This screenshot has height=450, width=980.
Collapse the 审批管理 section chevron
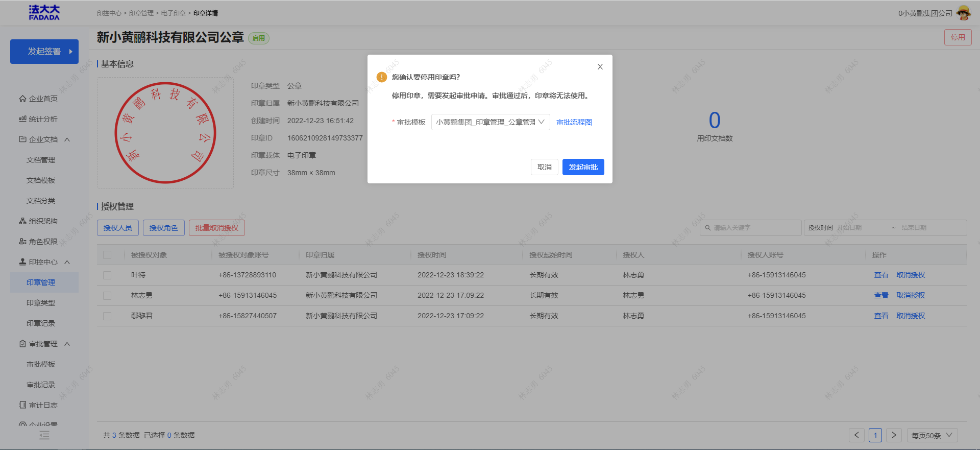[67, 344]
